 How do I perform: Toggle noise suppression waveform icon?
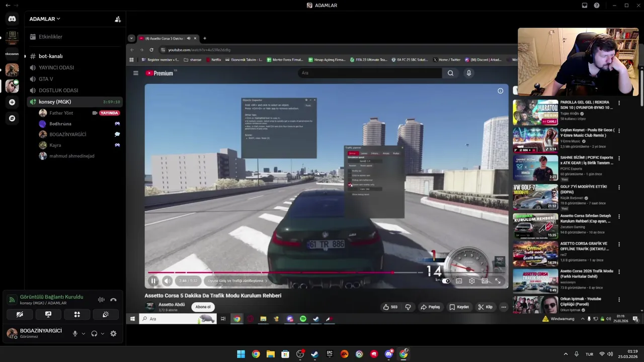101,300
